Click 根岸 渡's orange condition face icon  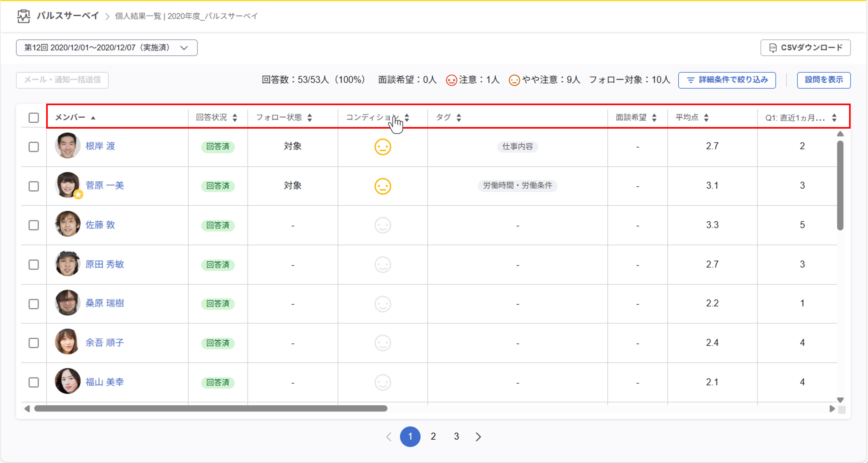(x=383, y=147)
